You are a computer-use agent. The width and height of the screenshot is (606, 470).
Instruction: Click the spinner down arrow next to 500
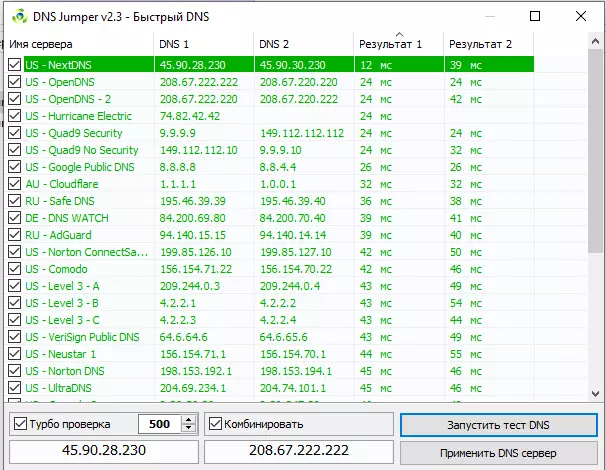click(190, 429)
